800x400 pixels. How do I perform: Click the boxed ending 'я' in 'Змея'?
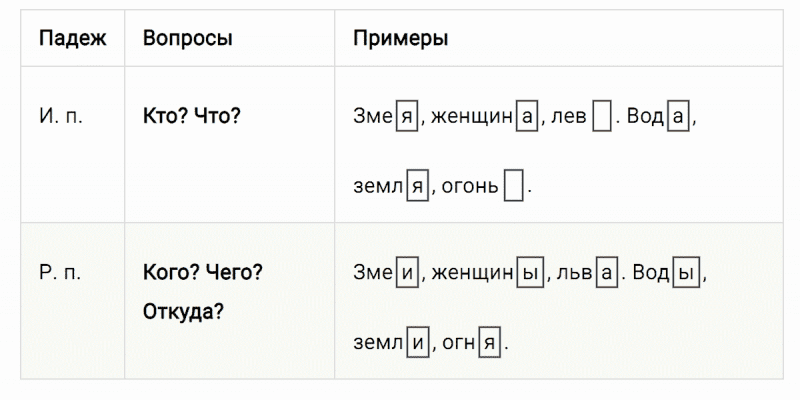click(407, 116)
